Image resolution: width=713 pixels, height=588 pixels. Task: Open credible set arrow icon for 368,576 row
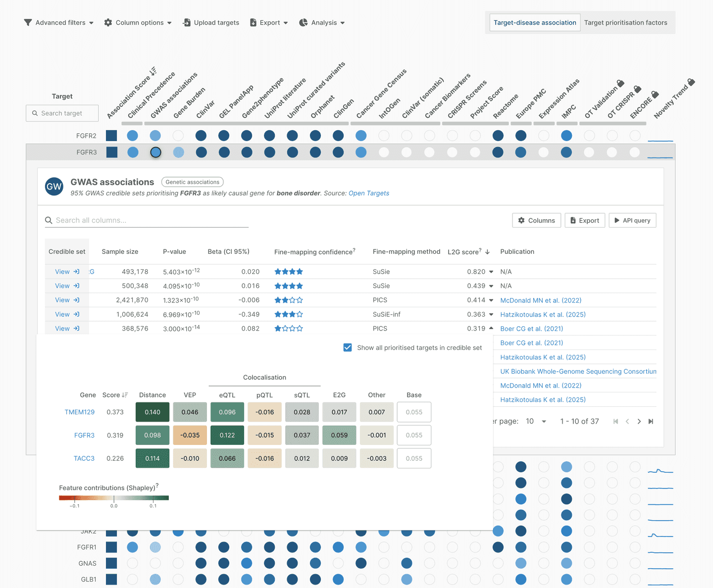76,329
